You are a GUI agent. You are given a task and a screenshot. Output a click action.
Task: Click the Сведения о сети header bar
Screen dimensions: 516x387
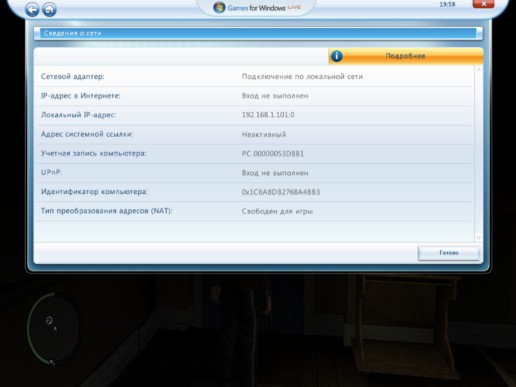258,33
